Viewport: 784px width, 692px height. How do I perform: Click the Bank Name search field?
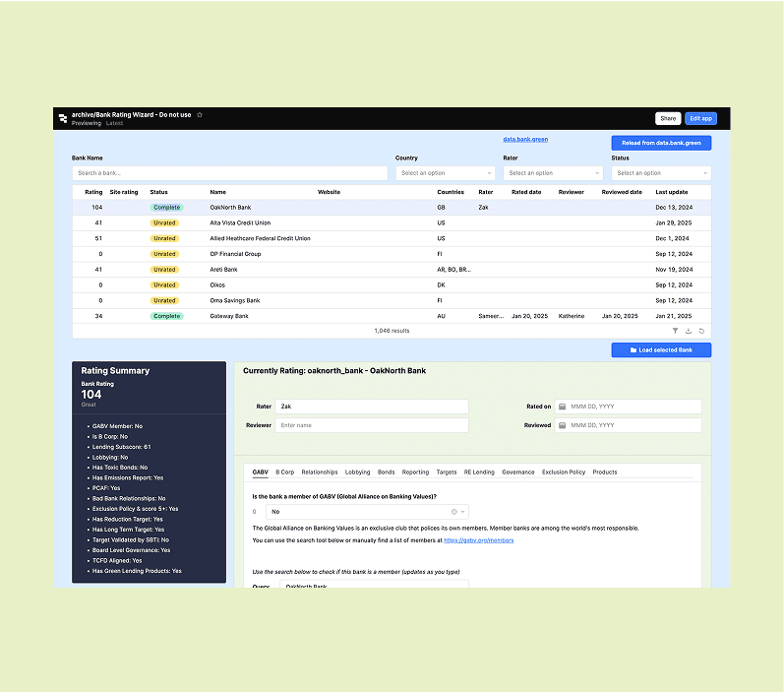[x=230, y=173]
